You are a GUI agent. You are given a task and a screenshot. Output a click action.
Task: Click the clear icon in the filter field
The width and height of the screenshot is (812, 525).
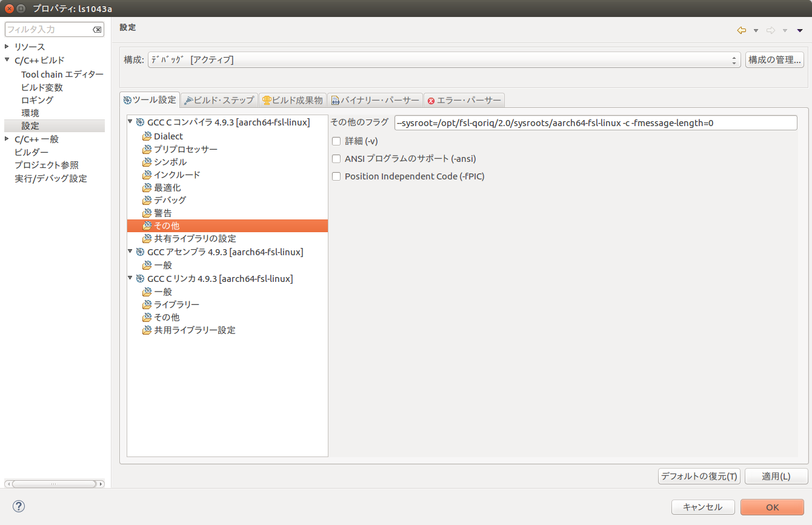(98, 28)
